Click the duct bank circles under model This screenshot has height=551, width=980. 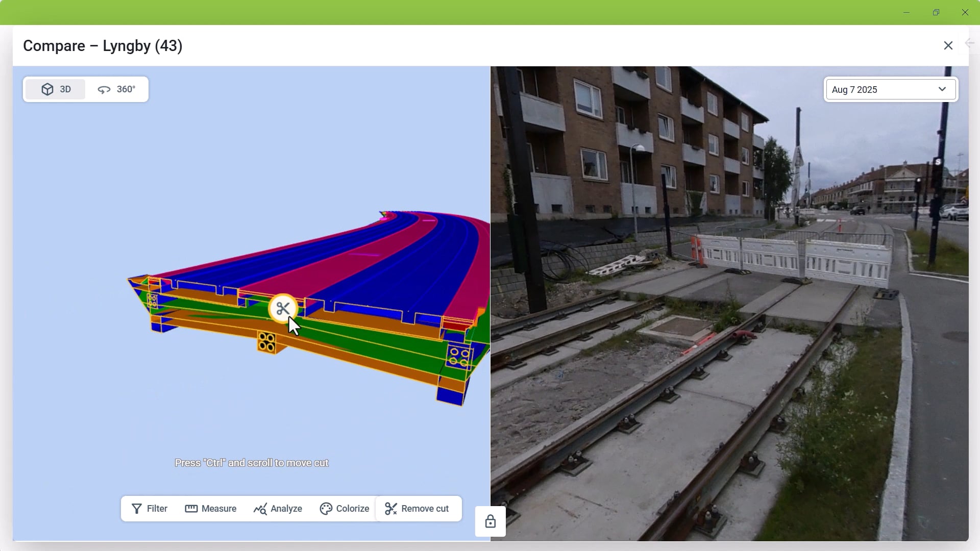point(266,342)
